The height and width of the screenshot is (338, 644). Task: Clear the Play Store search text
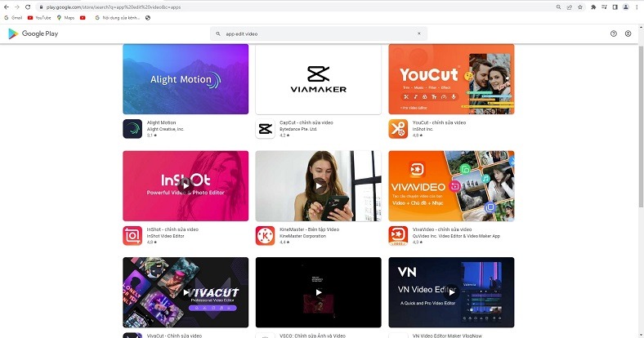coord(419,33)
